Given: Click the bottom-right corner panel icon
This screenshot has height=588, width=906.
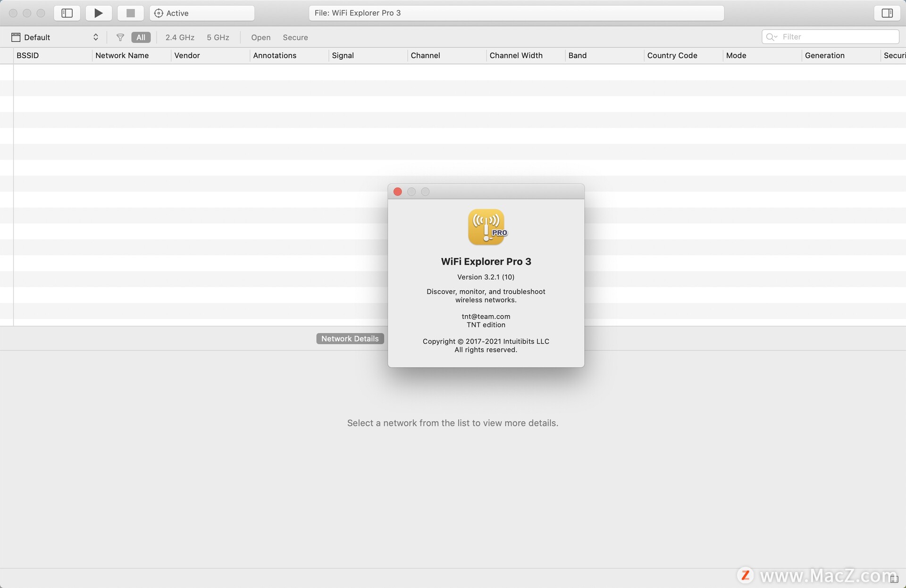Looking at the screenshot, I should (x=894, y=579).
